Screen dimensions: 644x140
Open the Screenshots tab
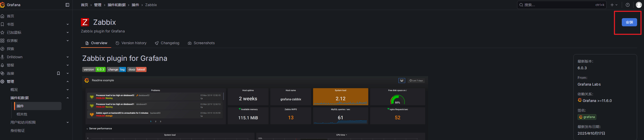[201, 43]
